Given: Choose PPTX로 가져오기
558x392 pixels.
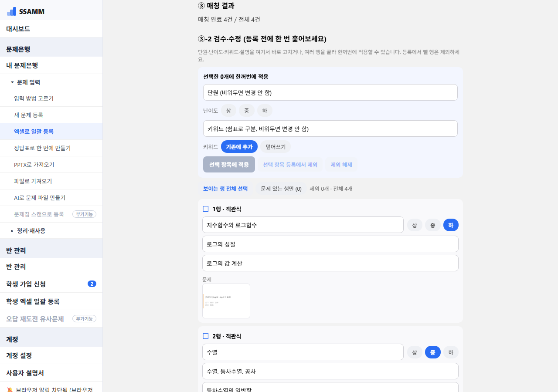Looking at the screenshot, I should point(51,165).
